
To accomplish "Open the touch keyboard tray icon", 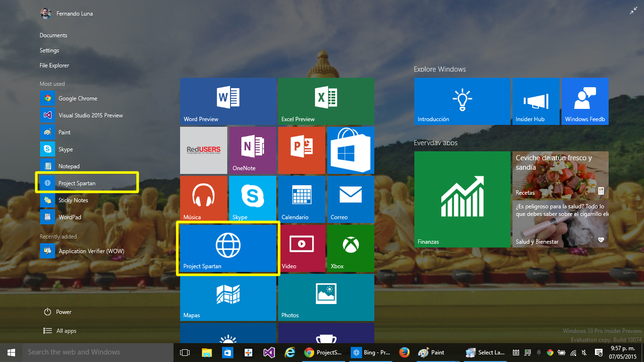I will pyautogui.click(x=516, y=352).
